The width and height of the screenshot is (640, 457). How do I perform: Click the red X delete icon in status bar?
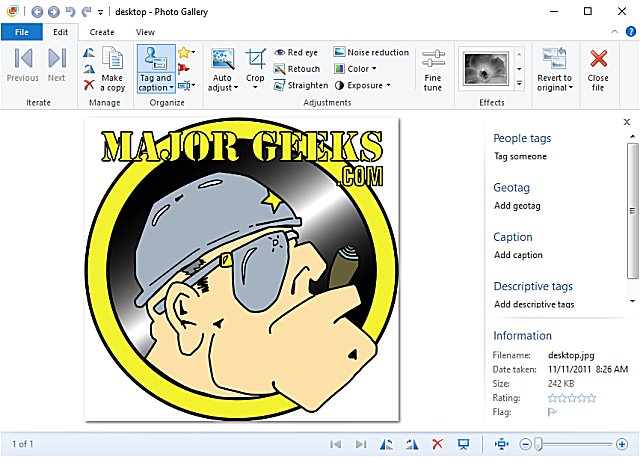tap(437, 443)
